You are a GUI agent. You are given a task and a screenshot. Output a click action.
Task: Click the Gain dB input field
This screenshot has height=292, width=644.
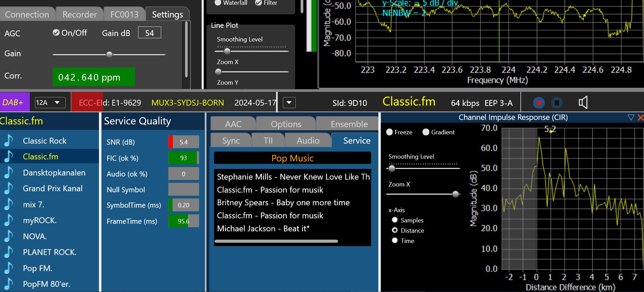[149, 33]
